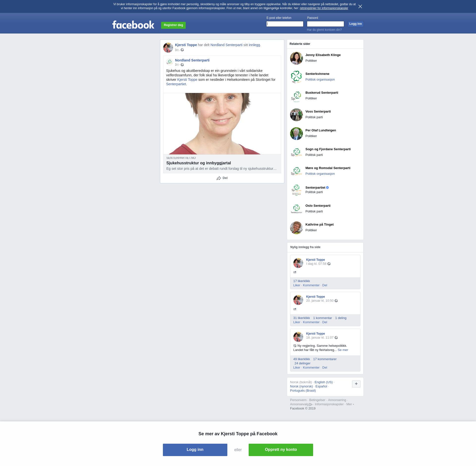Click the shared-post icon in the 20. januar post
Image resolution: width=476 pixels, height=466 pixels.
[295, 309]
